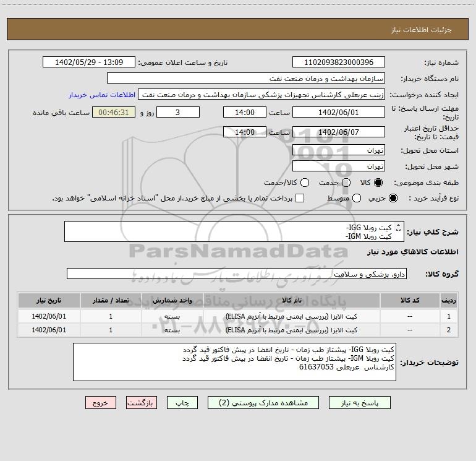The width and height of the screenshot is (476, 461).
Task: Select the جزیی purchase type radio
Action: [393, 199]
